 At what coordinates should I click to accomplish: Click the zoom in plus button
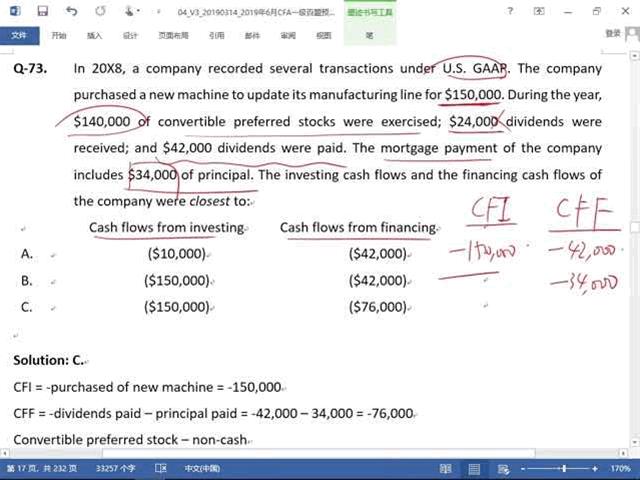point(595,469)
